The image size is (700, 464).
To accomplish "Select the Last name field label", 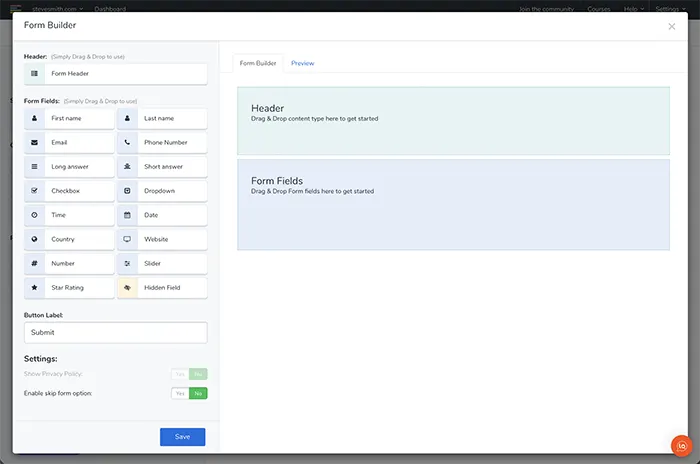I will 159,118.
